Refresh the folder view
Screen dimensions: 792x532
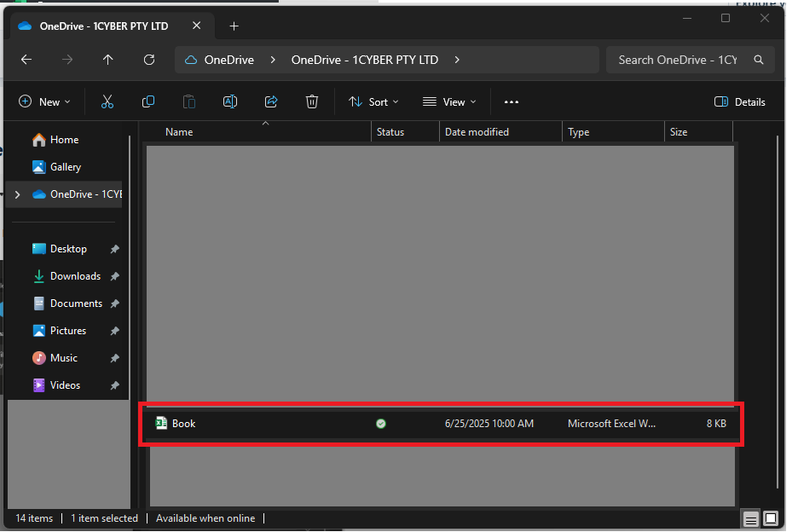point(149,60)
